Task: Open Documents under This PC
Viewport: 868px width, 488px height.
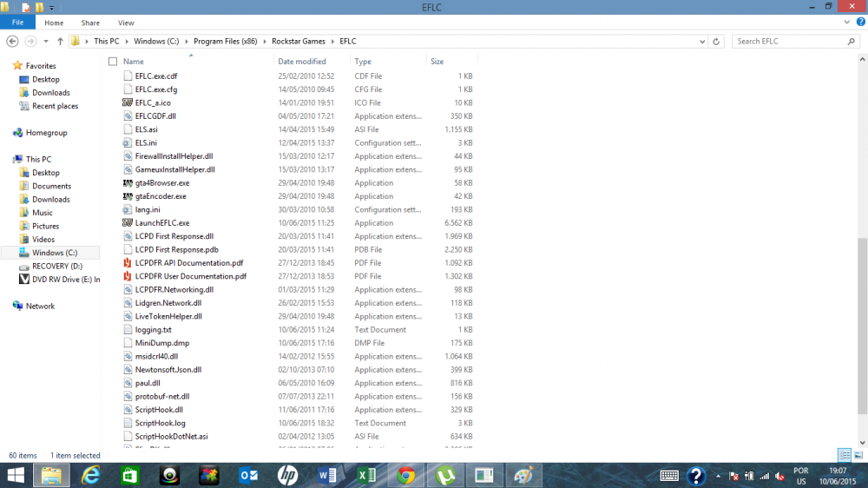Action: (51, 186)
